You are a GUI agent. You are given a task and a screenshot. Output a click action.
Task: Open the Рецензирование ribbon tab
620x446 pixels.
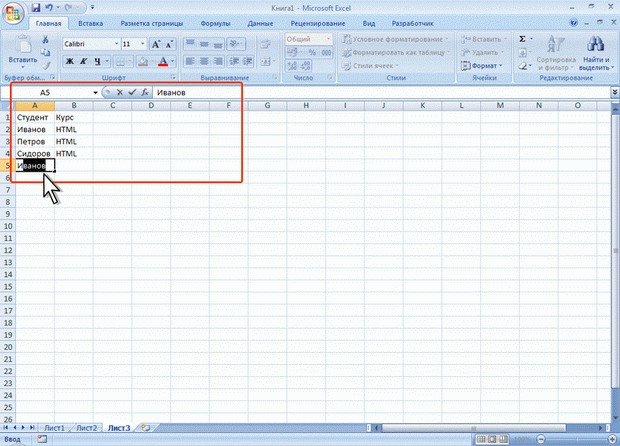(x=318, y=23)
